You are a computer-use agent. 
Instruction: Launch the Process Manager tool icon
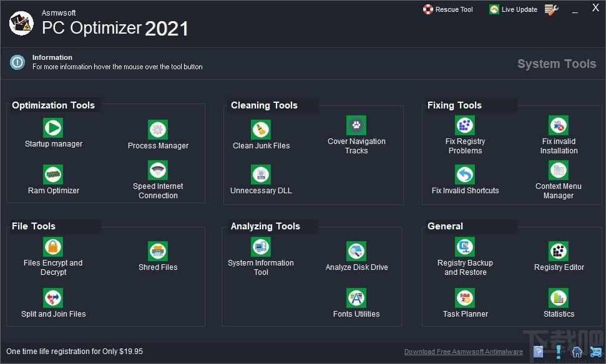158,130
